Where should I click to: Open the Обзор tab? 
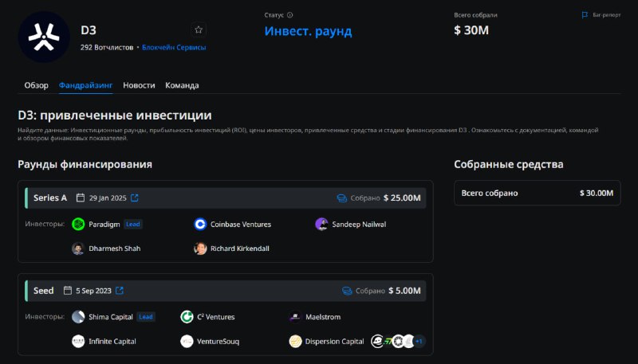click(x=36, y=85)
